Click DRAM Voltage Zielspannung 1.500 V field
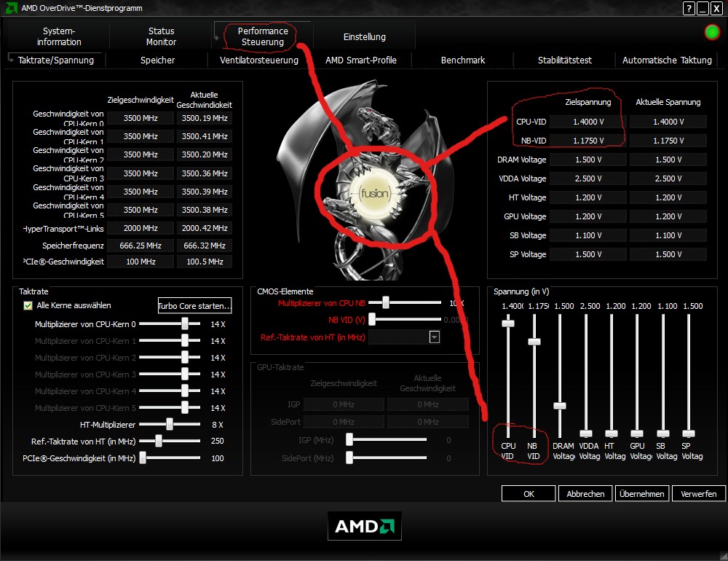 coord(588,160)
